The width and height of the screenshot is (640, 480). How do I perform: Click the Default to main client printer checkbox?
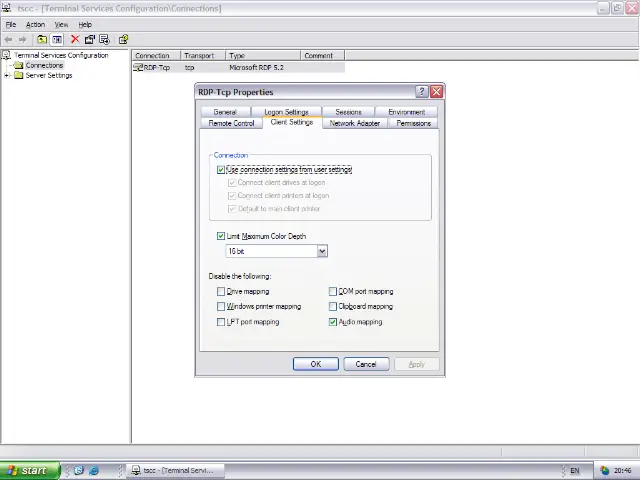pyautogui.click(x=232, y=209)
